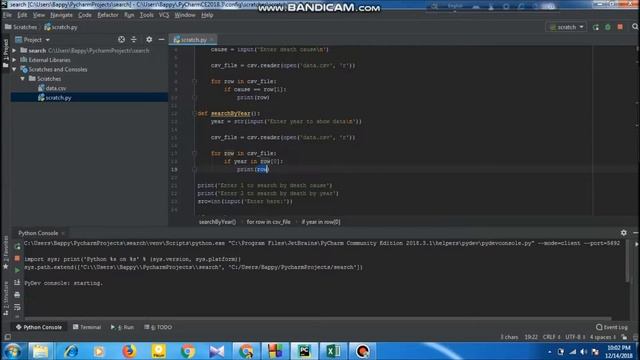Image resolution: width=640 pixels, height=360 pixels.
Task: Click '4 spaces' indent setting in status bar
Action: tap(602, 337)
